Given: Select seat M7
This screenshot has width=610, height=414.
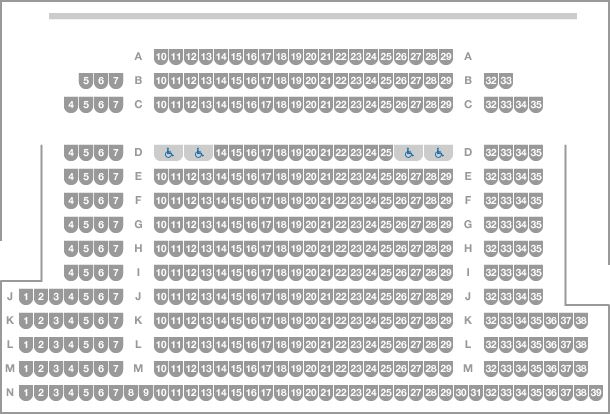Looking at the screenshot, I should point(116,368).
